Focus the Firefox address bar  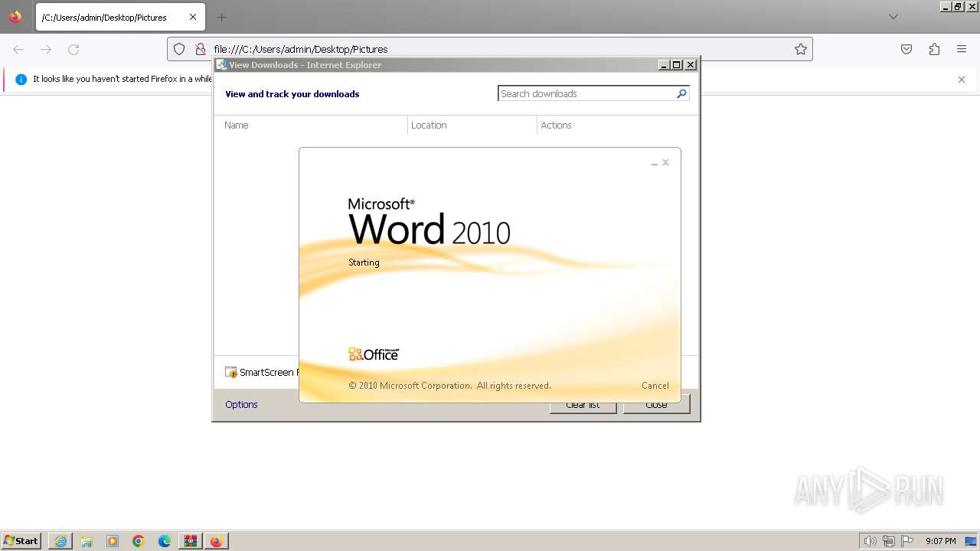pos(490,49)
